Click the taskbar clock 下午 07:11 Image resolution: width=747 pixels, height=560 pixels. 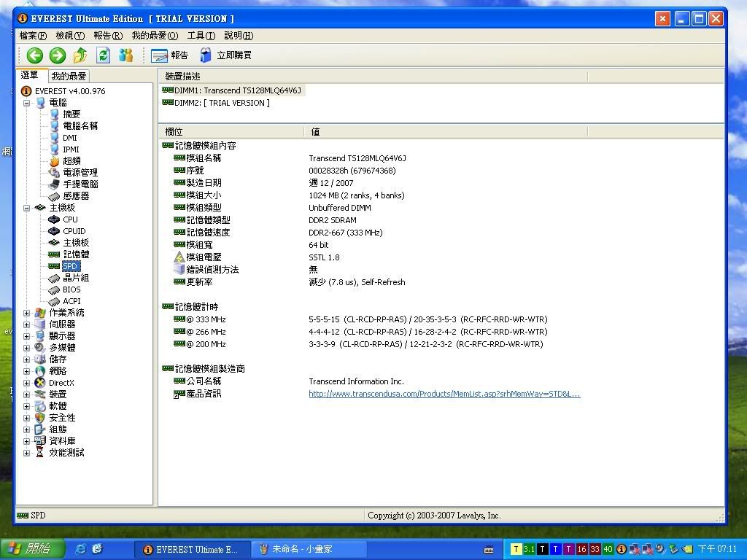click(717, 549)
